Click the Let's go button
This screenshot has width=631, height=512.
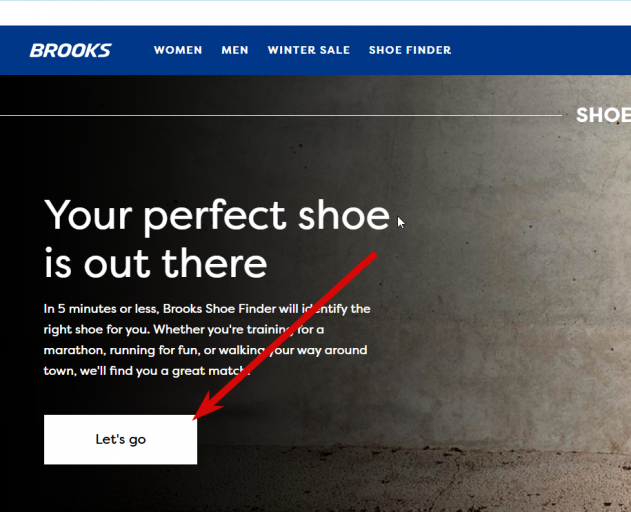click(x=121, y=440)
